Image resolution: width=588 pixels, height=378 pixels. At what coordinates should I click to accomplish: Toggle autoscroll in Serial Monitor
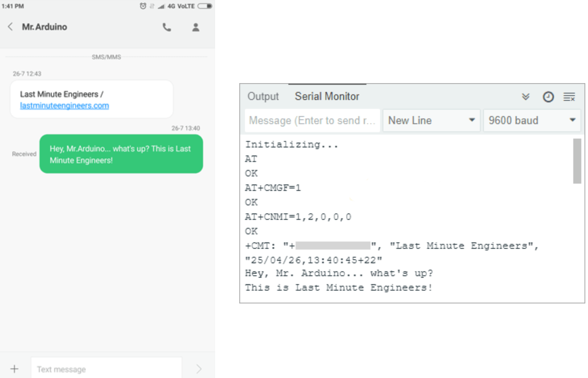pyautogui.click(x=526, y=97)
